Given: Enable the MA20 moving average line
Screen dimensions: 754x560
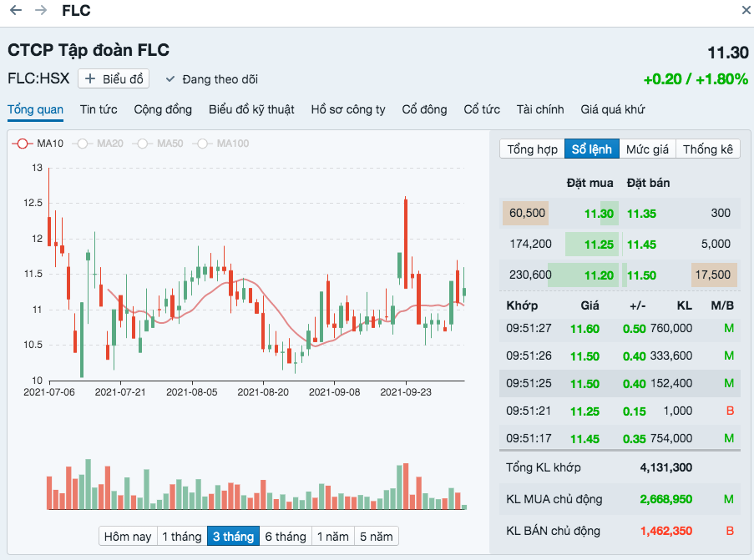Looking at the screenshot, I should pyautogui.click(x=98, y=144).
